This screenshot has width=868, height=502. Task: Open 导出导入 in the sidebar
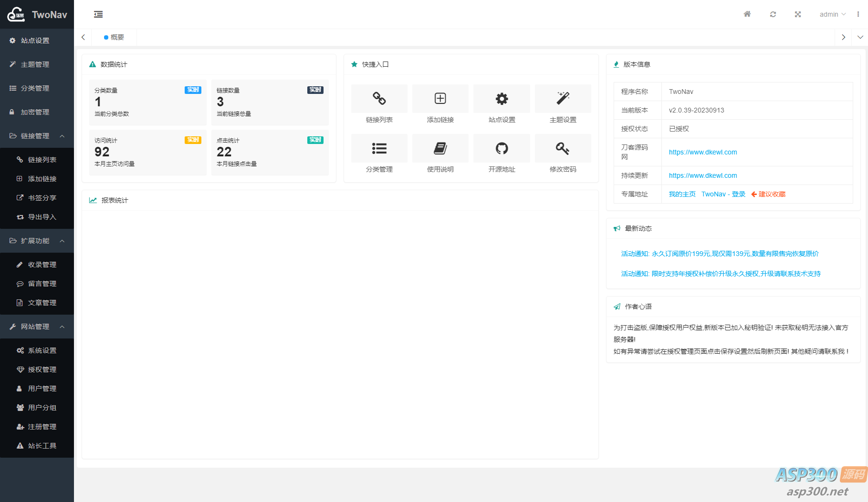[x=37, y=217]
